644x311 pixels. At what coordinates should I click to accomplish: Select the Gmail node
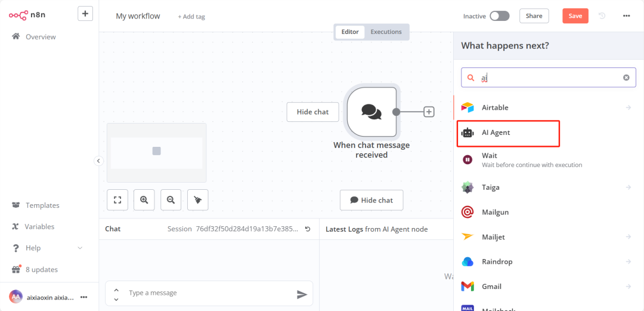(549, 287)
